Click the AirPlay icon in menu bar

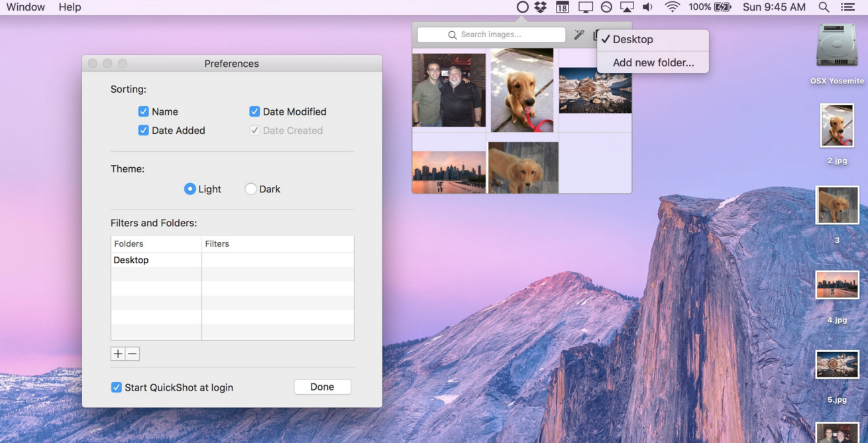pos(627,7)
